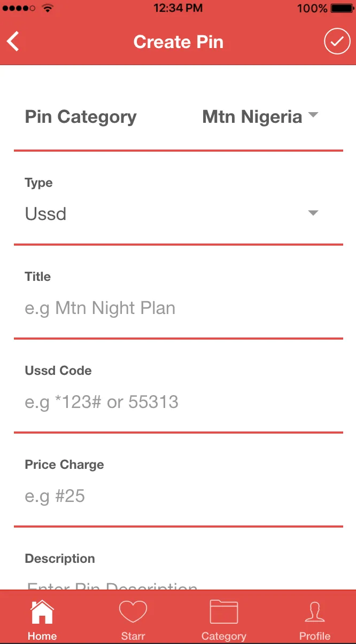
Task: Open the Ussd type dropdown arrow
Action: click(313, 214)
